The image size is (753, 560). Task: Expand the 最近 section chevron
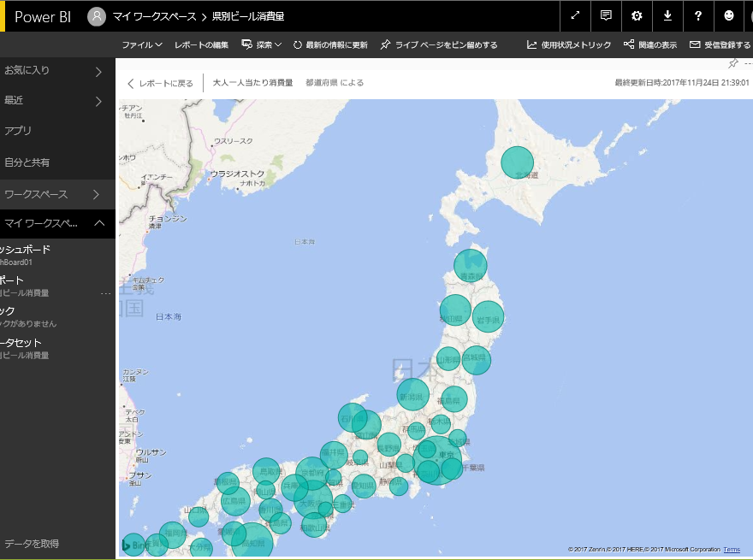point(98,102)
